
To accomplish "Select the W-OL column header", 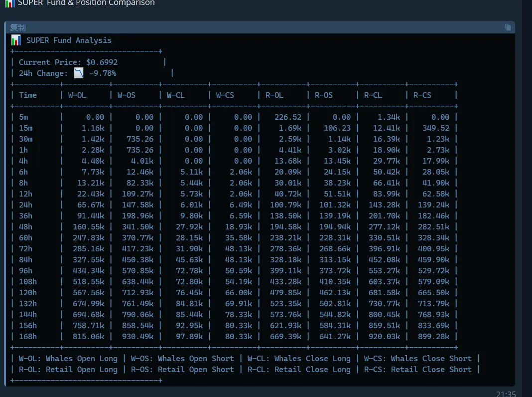I will [77, 95].
